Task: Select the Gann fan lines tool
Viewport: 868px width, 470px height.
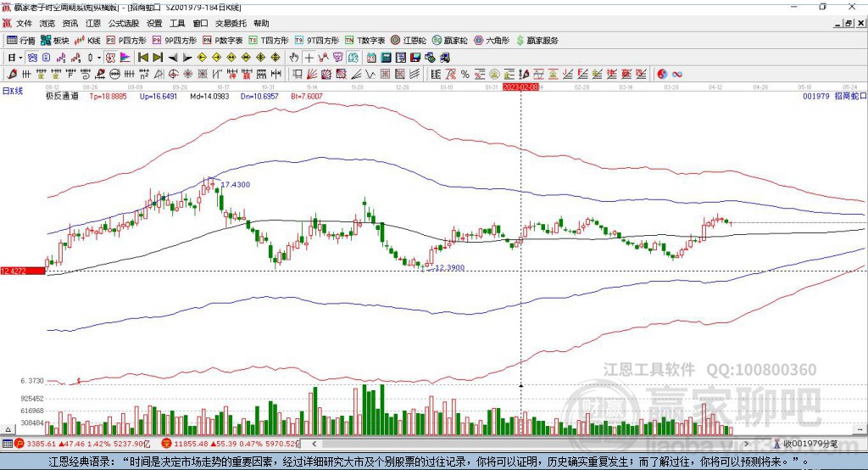Action: point(312,75)
